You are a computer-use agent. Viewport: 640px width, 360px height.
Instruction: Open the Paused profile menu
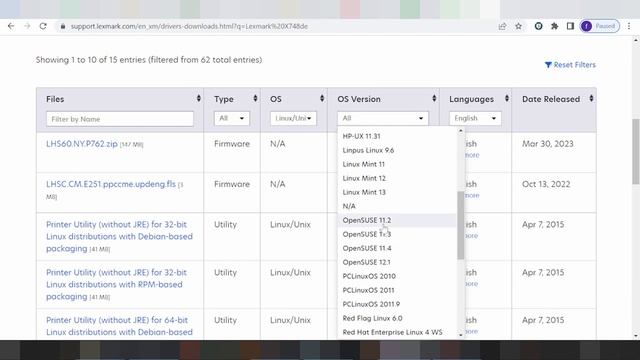point(600,26)
